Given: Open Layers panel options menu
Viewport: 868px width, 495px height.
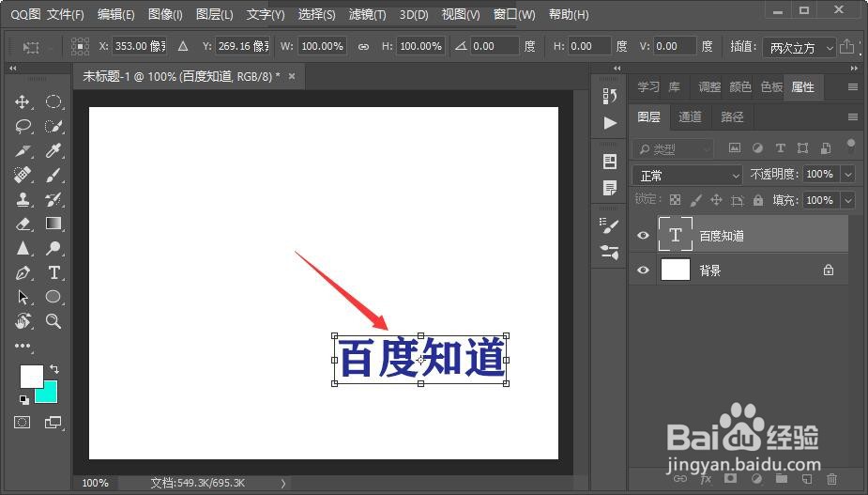Looking at the screenshot, I should click(x=853, y=117).
